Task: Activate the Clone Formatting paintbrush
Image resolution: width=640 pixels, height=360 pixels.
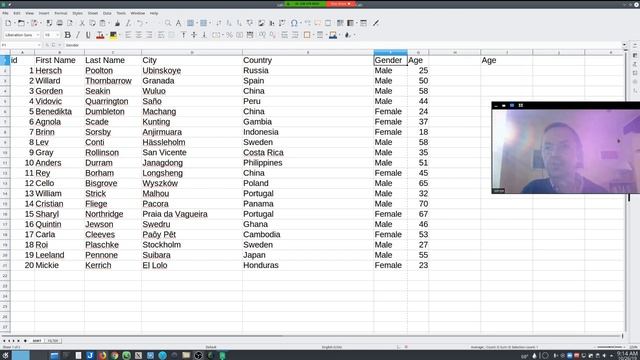Action: [x=118, y=23]
